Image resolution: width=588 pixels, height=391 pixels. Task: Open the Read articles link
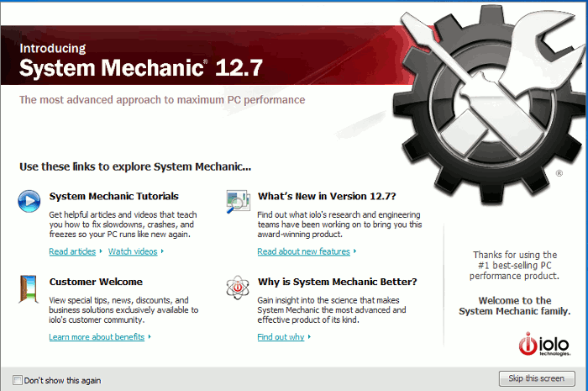tap(72, 251)
